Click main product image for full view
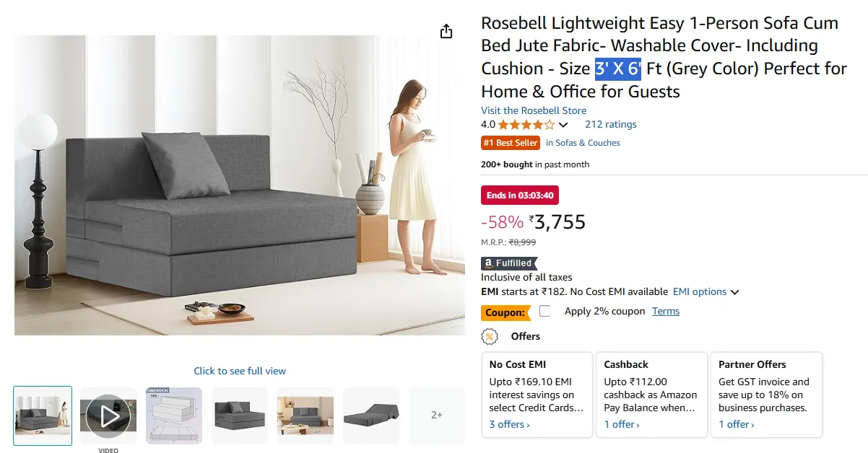 240,185
